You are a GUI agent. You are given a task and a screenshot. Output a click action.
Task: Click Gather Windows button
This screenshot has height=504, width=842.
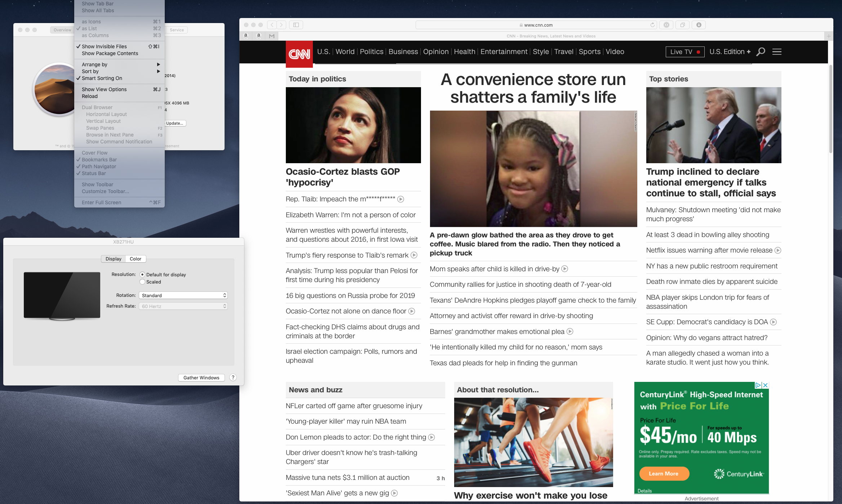(201, 378)
